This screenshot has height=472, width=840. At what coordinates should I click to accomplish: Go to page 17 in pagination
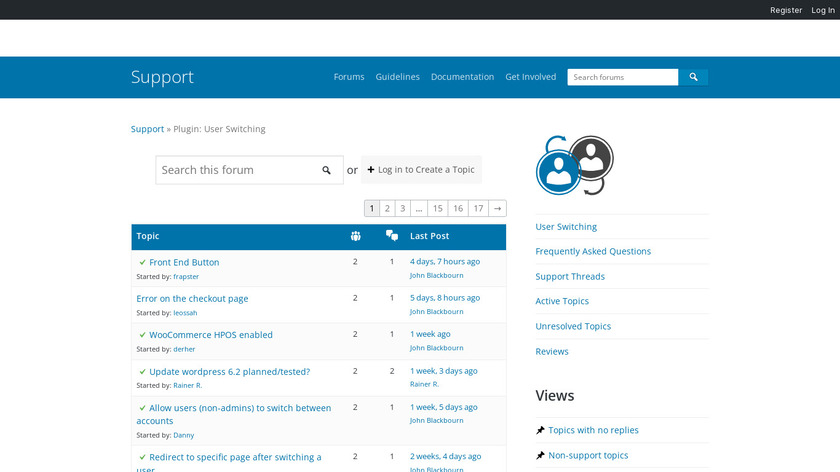(478, 208)
